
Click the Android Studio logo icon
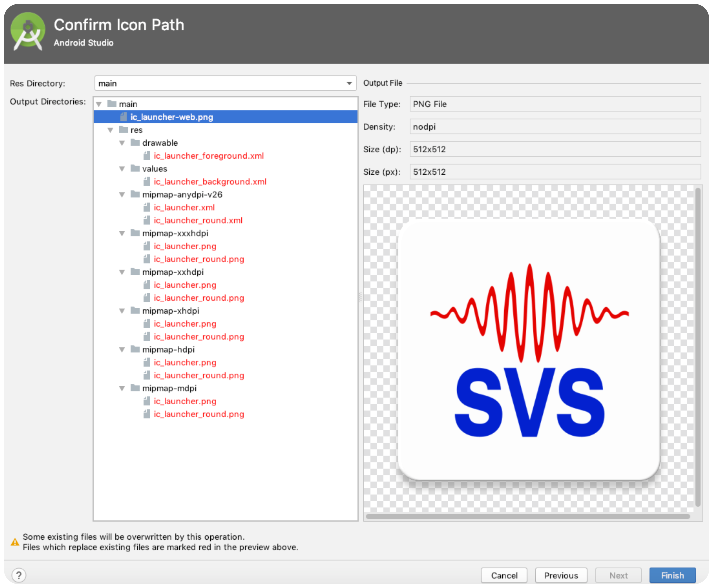[x=28, y=31]
